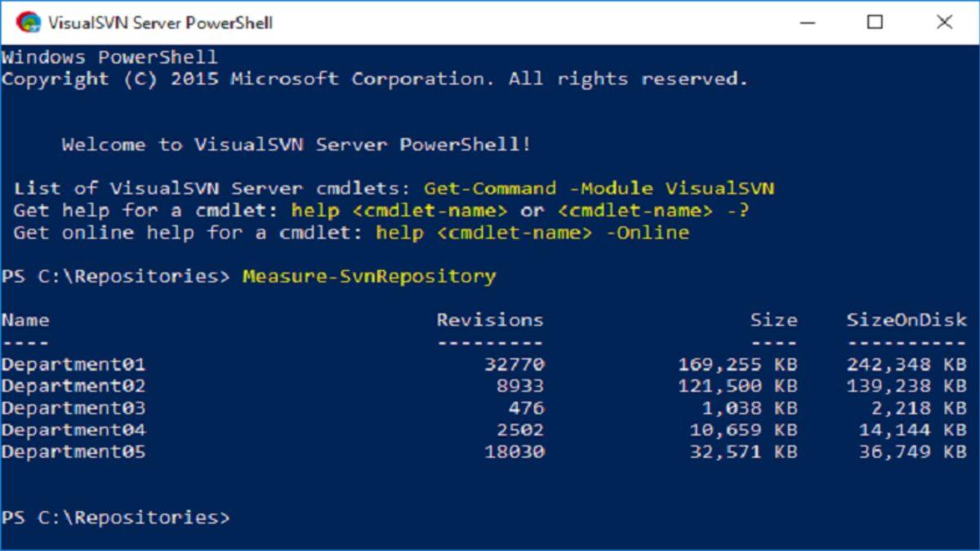Click the VisualSVN Server icon in title bar
This screenshot has height=551, width=980.
coord(28,22)
